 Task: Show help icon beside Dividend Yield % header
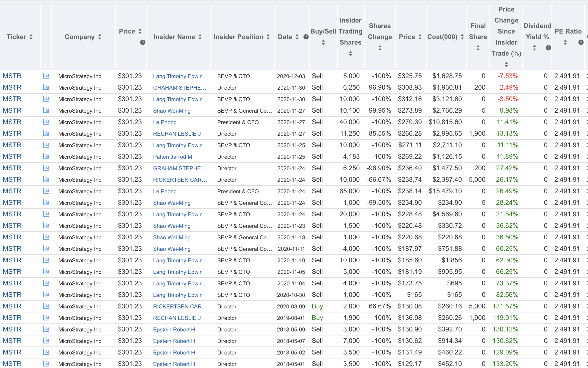tap(548, 48)
